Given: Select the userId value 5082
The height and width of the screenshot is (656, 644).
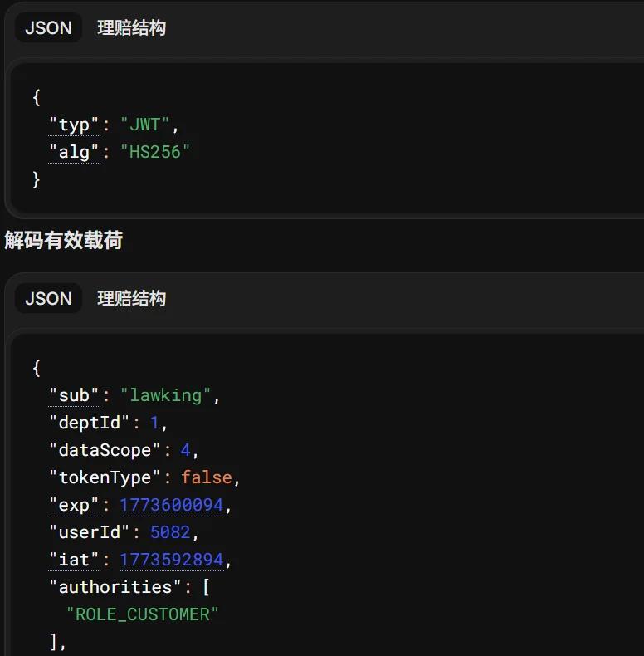Looking at the screenshot, I should click(x=170, y=532).
